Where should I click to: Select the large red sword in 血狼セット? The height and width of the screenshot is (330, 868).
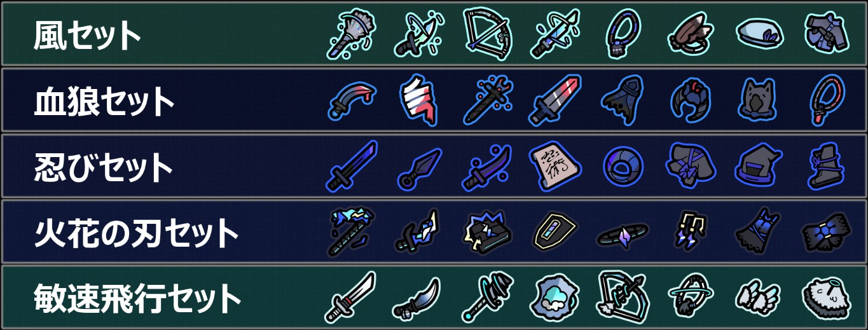click(x=555, y=99)
